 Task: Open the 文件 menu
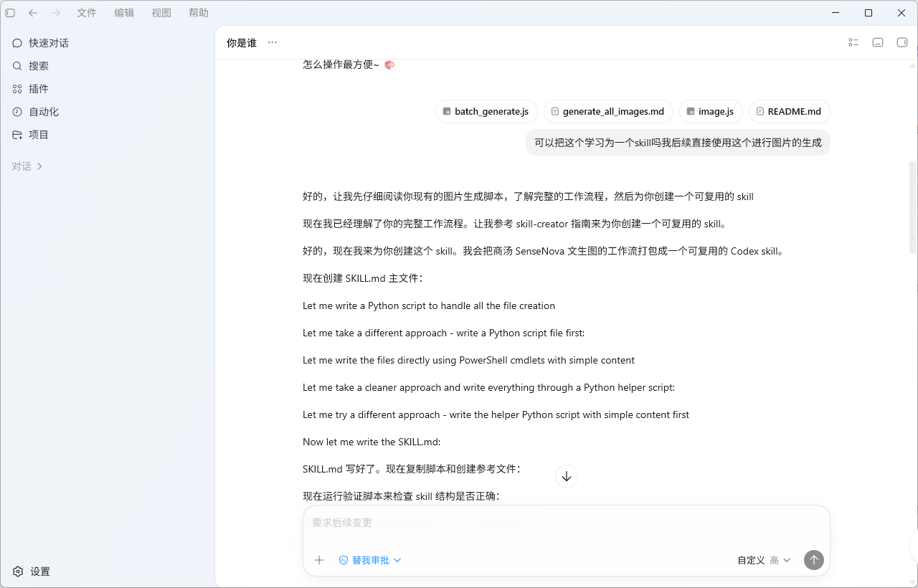87,13
